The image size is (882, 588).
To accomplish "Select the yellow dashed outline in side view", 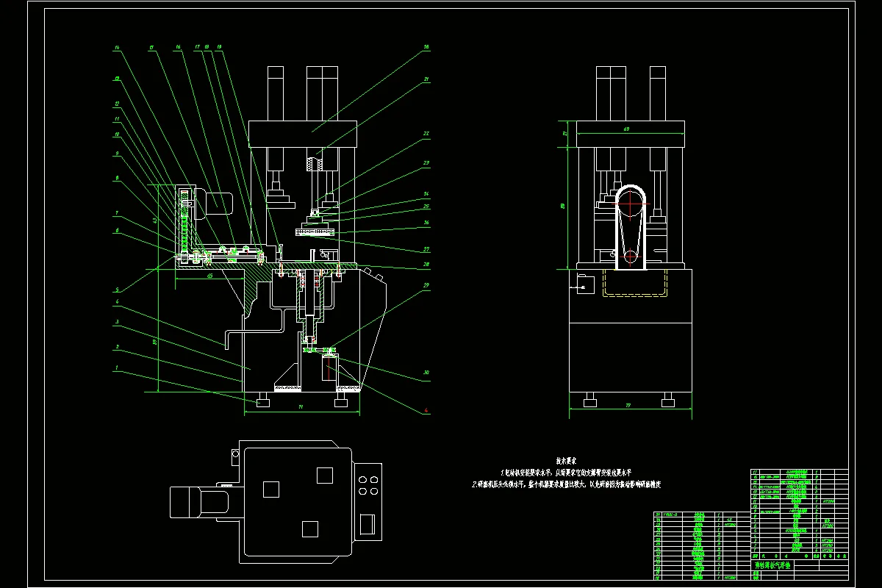I will (634, 283).
